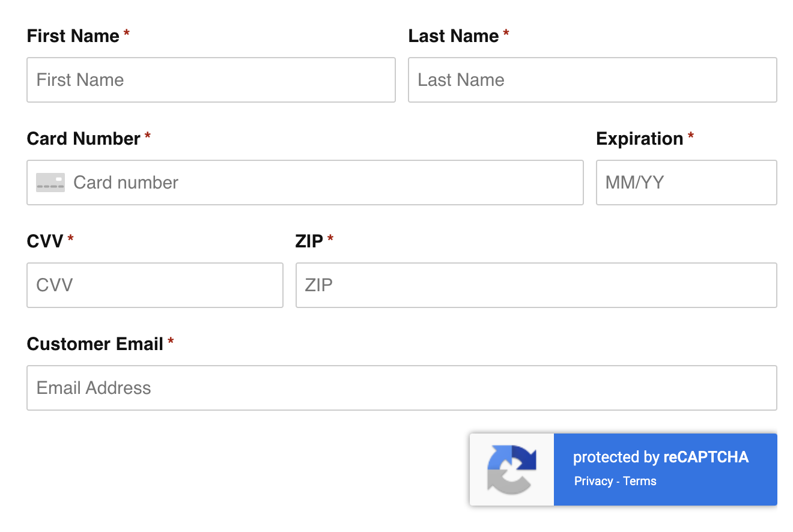Click the 'Customer Email' label

95,344
